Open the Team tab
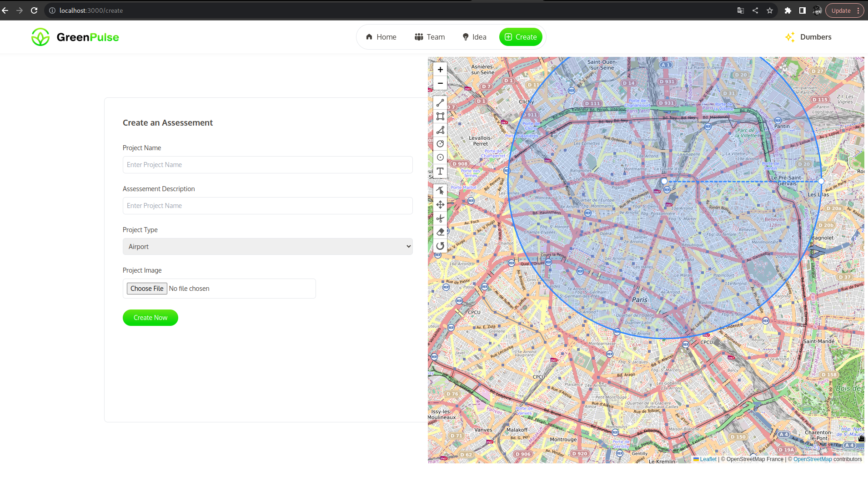The image size is (868, 477). 430,37
